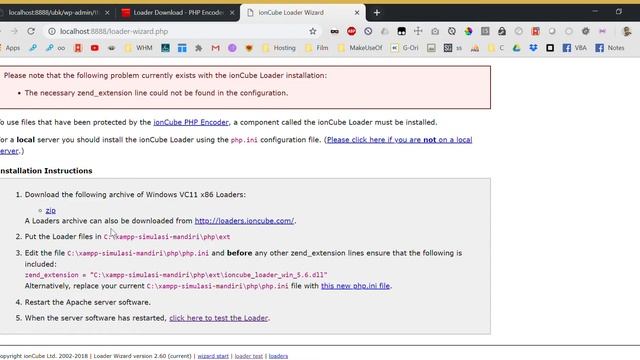Open the Dropbox bookmark icon
This screenshot has width=640, height=360.
[533, 48]
